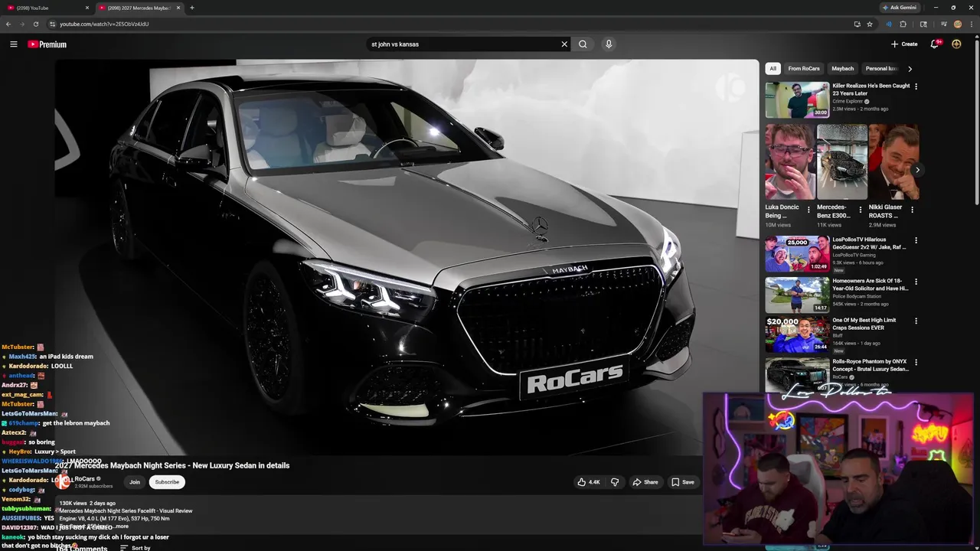Select the 'All' filter chip
The height and width of the screenshot is (551, 980).
[773, 69]
